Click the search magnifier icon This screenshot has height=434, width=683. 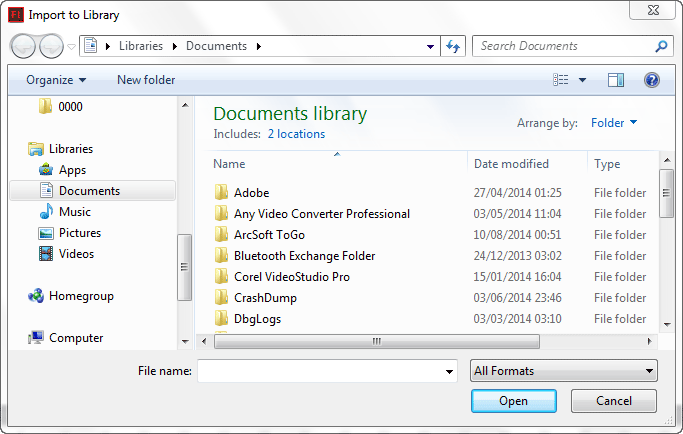[661, 46]
